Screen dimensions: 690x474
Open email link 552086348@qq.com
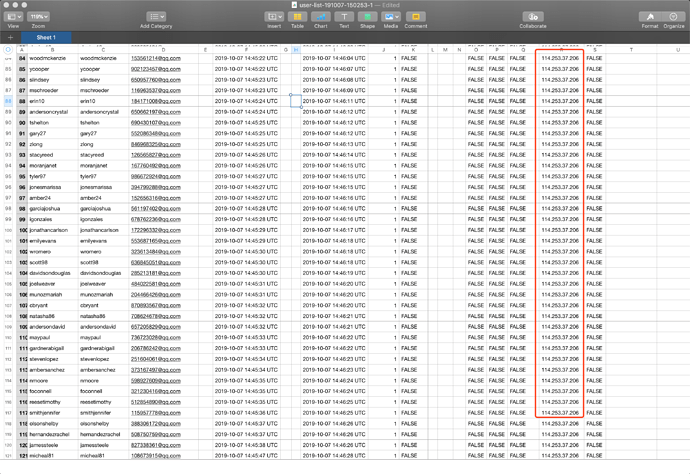[156, 133]
